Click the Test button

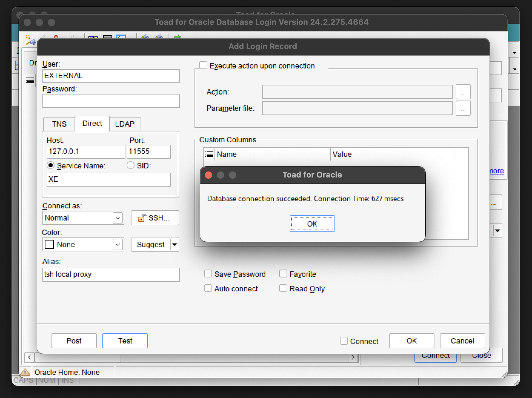coord(125,341)
